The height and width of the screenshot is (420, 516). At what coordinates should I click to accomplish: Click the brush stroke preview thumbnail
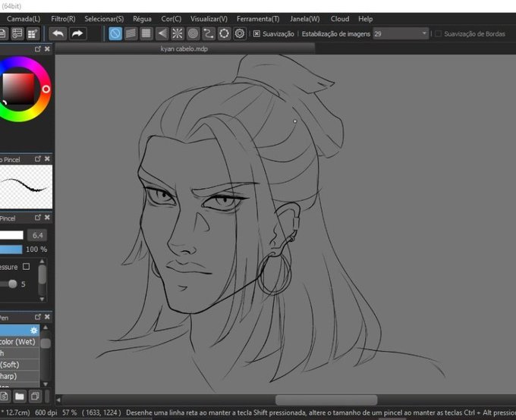(x=26, y=186)
